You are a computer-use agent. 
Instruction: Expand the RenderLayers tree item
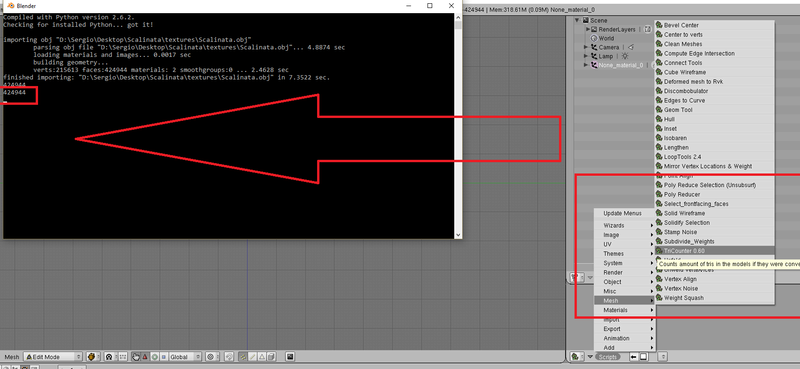588,30
